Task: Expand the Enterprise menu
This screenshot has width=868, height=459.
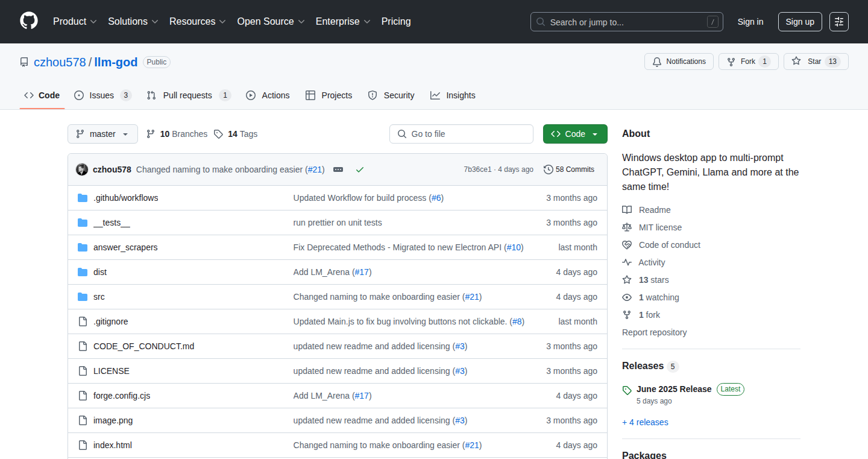Action: click(343, 22)
